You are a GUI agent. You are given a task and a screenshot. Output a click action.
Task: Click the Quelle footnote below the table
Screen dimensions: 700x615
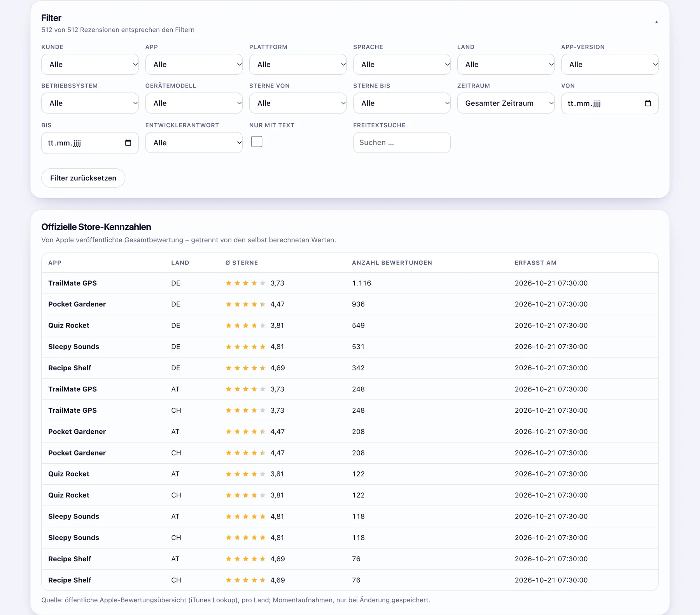click(x=236, y=600)
